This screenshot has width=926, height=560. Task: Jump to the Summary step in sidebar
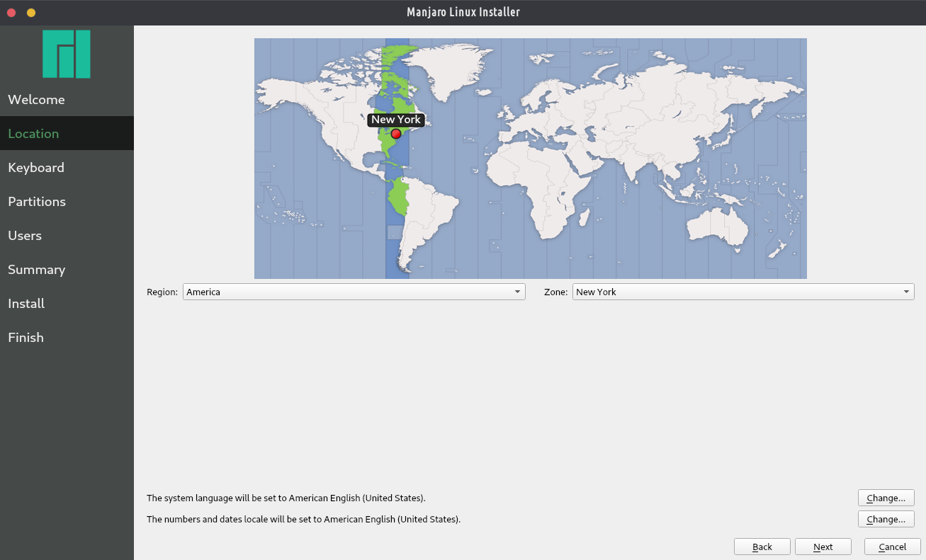(x=37, y=270)
